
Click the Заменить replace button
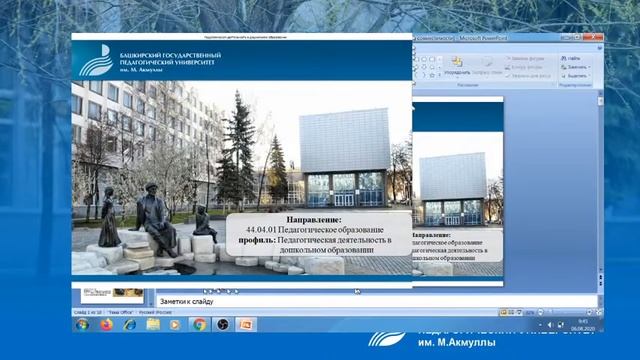(x=574, y=67)
